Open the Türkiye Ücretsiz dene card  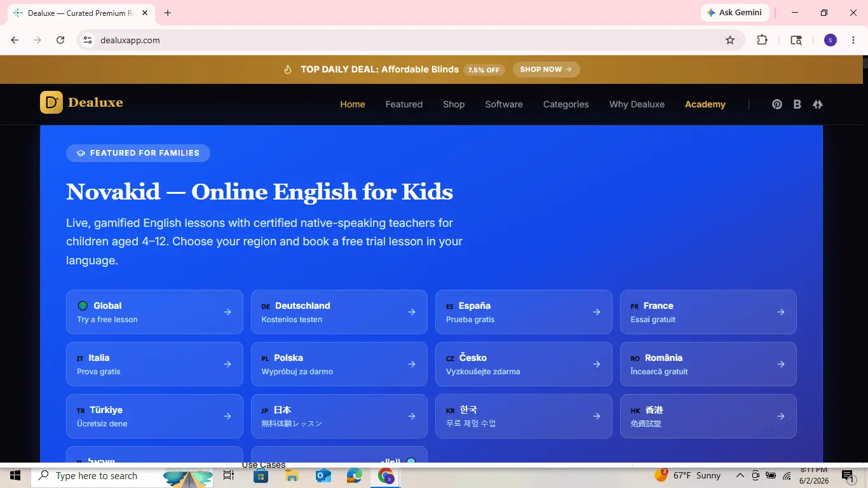coord(154,416)
